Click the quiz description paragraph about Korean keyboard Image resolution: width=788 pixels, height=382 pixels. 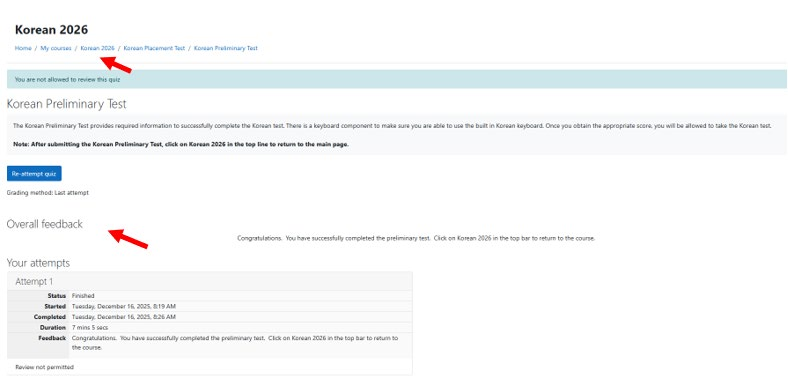(x=392, y=126)
